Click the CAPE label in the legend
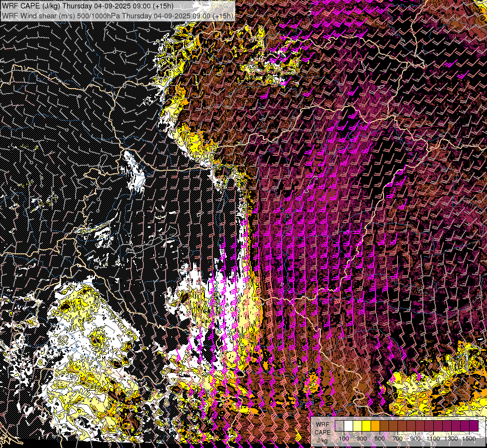Viewport: 487px width, 448px height. pos(322,433)
